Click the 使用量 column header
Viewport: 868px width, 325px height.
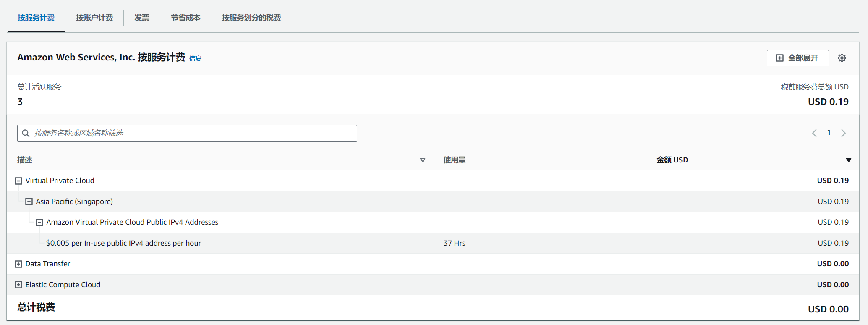tap(455, 160)
